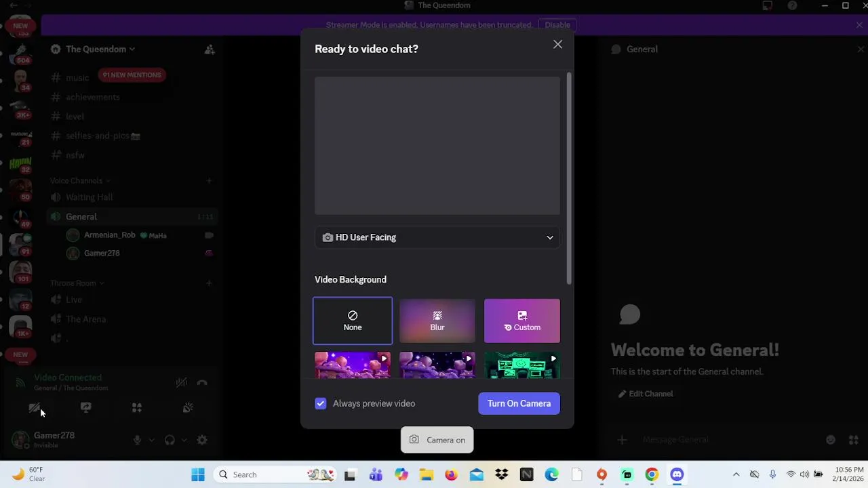
Task: Open the apps icon in message bar
Action: 854,440
